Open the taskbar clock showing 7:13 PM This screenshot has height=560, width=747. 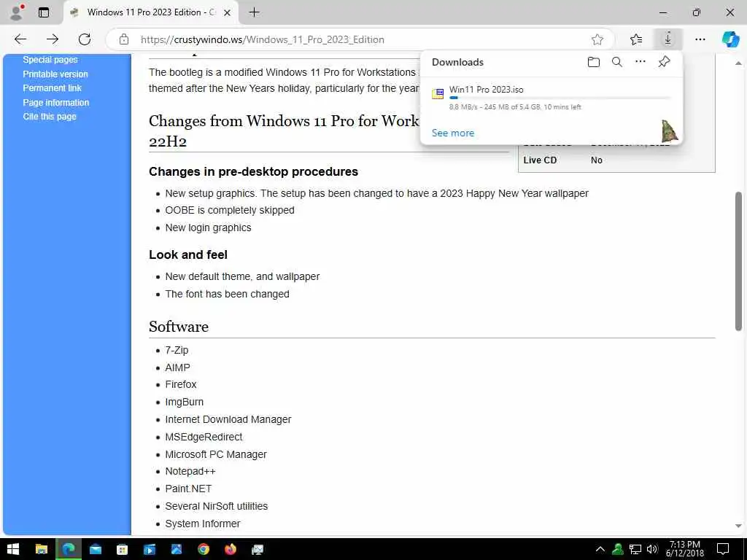[x=685, y=549]
